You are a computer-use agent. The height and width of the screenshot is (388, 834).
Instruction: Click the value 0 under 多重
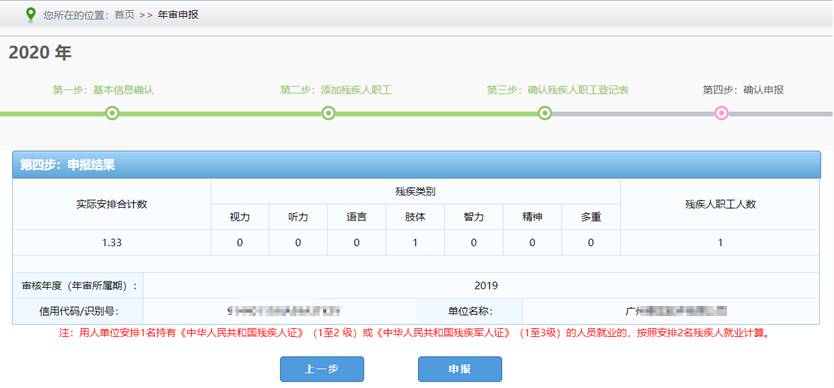590,243
